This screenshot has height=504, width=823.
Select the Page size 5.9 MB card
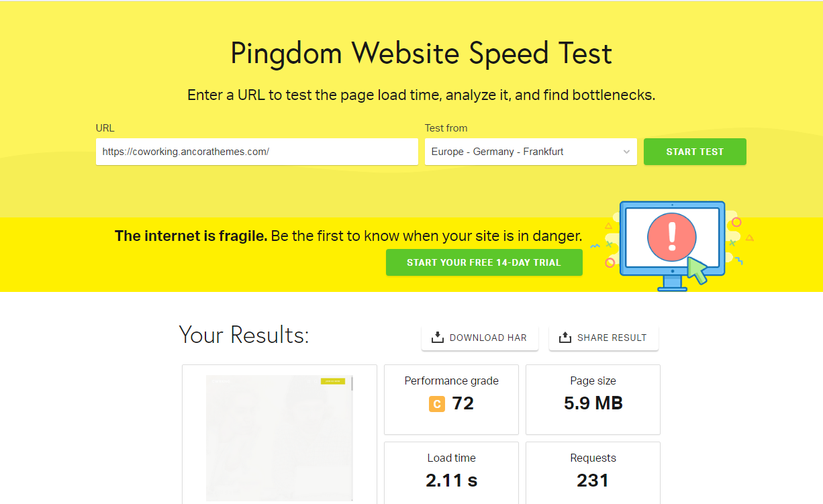point(593,399)
